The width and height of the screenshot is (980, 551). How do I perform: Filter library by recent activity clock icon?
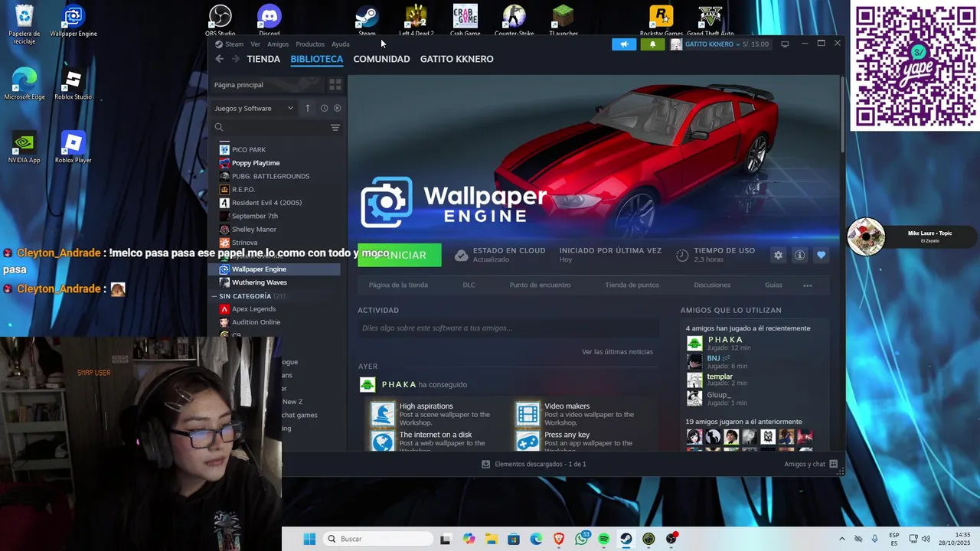pos(324,108)
